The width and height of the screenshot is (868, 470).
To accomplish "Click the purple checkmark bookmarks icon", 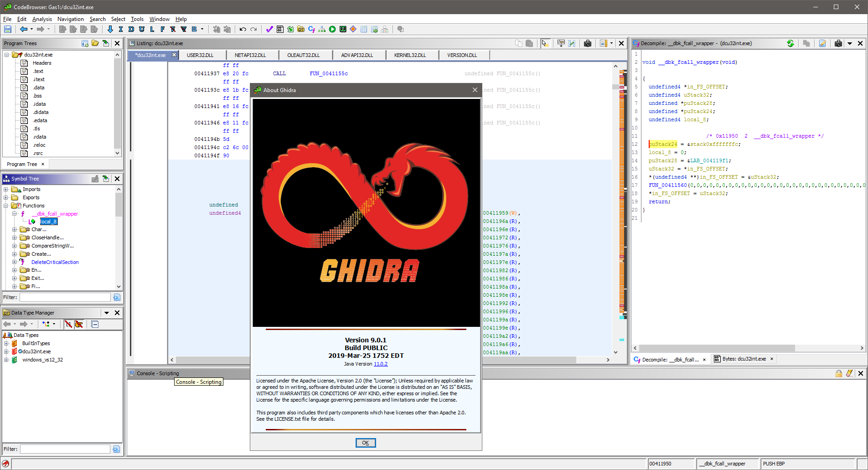I will tap(269, 29).
